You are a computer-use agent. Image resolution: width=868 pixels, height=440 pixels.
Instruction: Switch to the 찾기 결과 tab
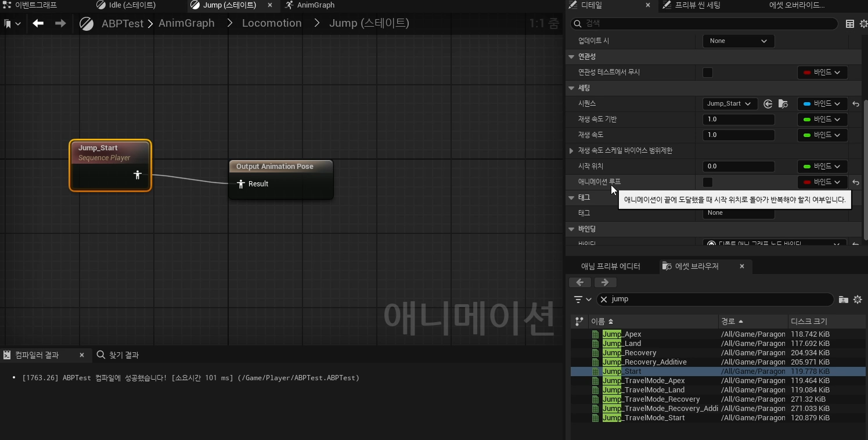[x=118, y=355]
